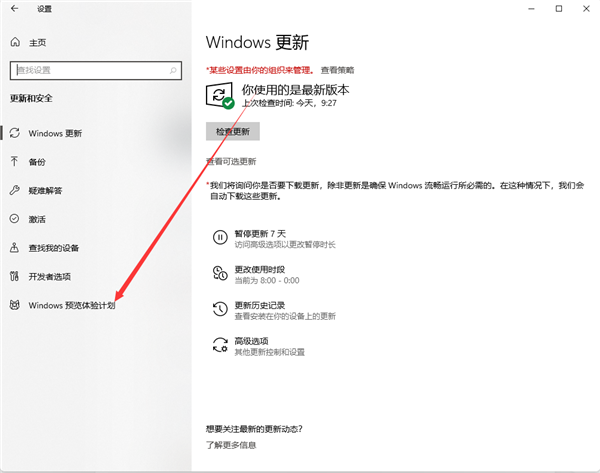
Task: Click the update status sync icon
Action: 218,96
